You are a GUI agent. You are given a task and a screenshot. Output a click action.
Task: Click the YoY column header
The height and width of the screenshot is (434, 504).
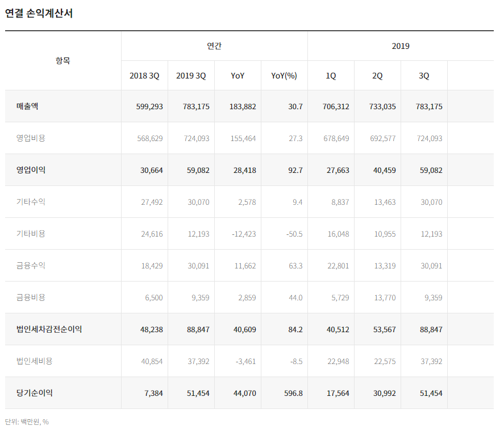pyautogui.click(x=238, y=76)
